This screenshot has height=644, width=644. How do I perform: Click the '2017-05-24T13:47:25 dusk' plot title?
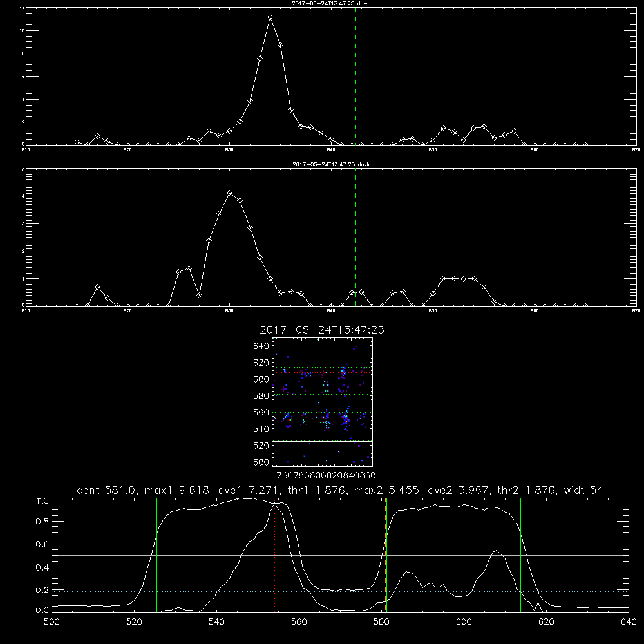(x=331, y=164)
